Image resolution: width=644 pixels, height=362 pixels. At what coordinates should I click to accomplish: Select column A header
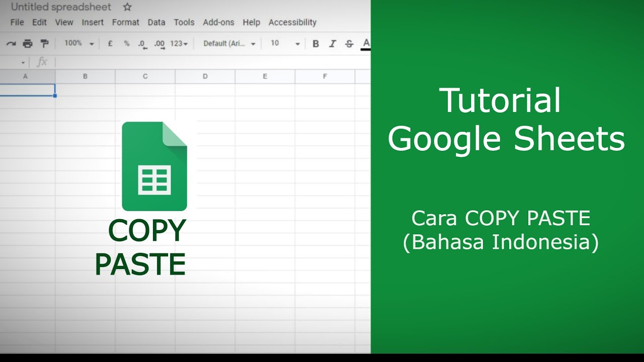pos(27,76)
